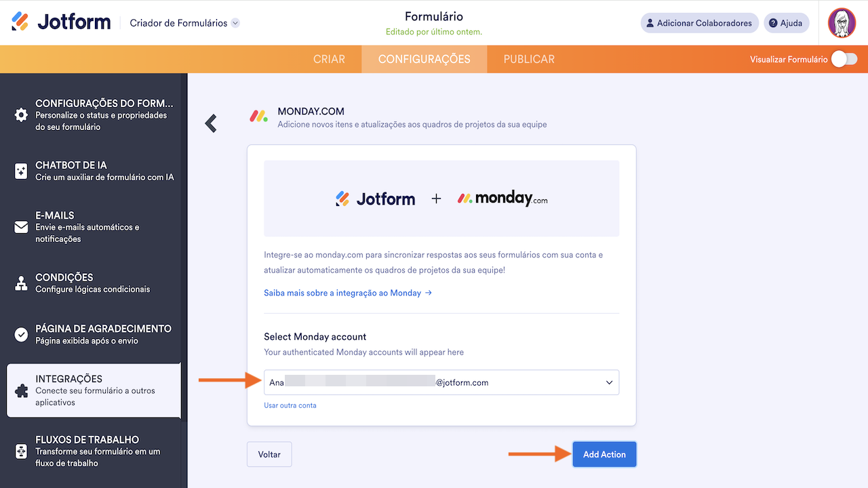
Task: Open the Monday account select dropdown
Action: coord(441,382)
